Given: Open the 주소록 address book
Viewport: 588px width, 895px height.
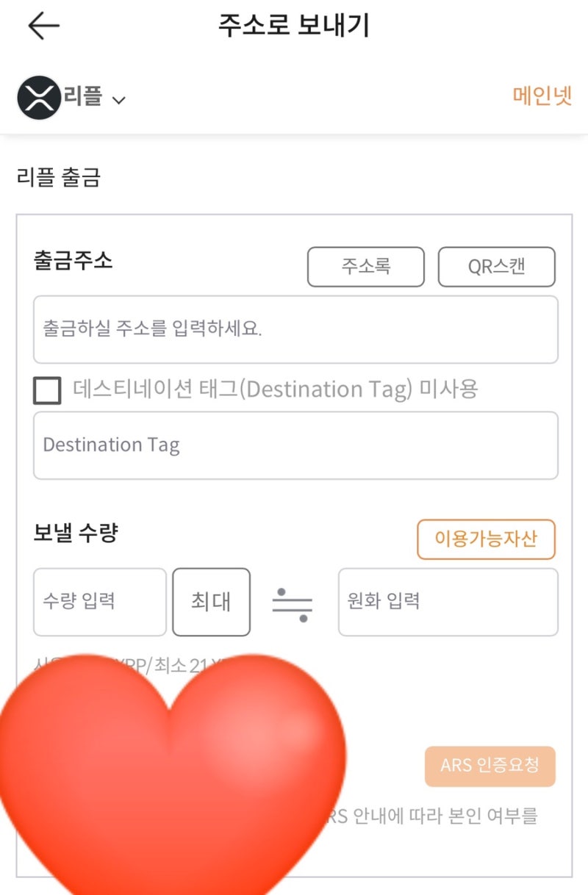Looking at the screenshot, I should click(x=365, y=267).
